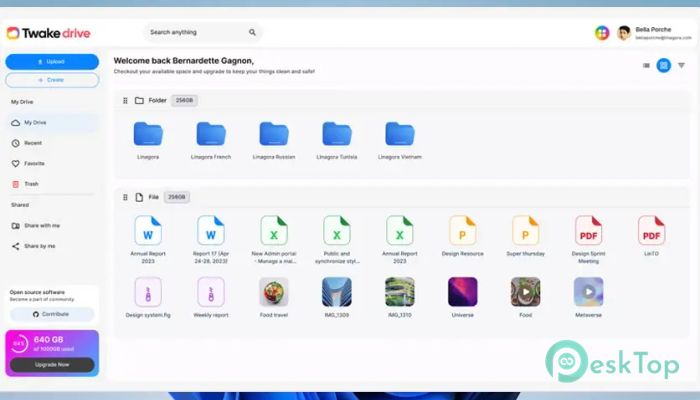Open the Report 17 Word document

tap(211, 230)
